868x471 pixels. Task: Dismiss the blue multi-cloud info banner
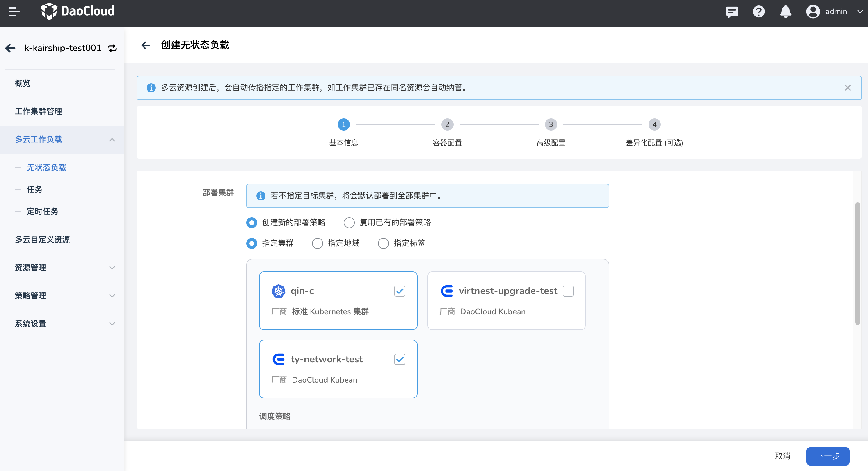coord(848,88)
